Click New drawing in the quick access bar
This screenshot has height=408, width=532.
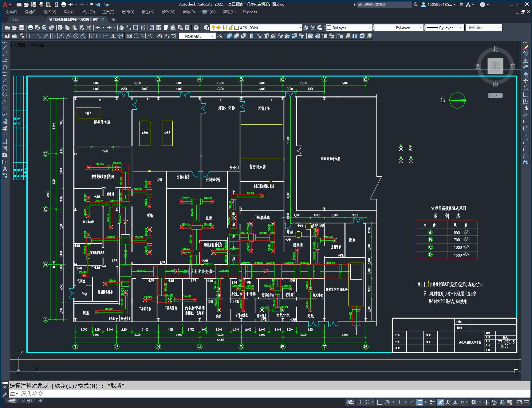(x=19, y=4)
